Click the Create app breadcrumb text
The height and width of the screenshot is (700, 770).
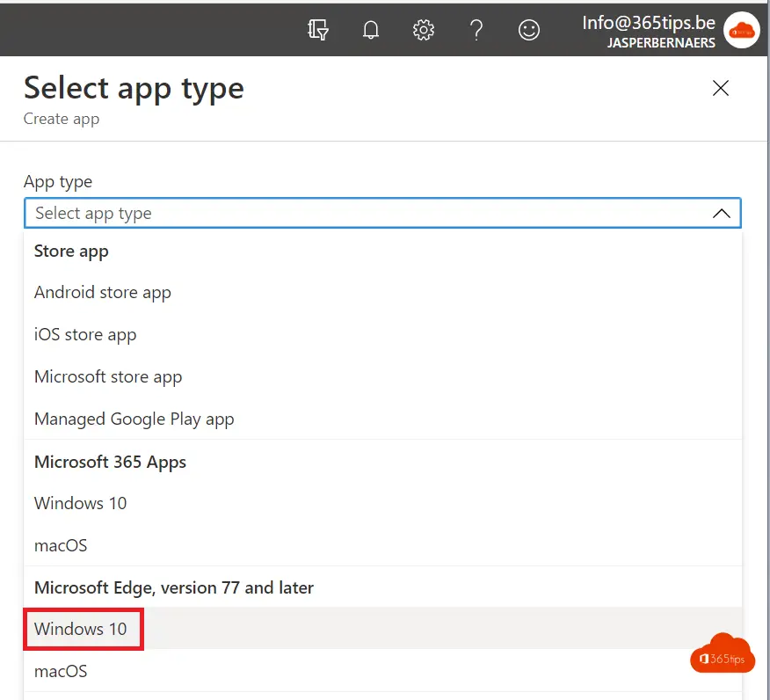pos(62,119)
